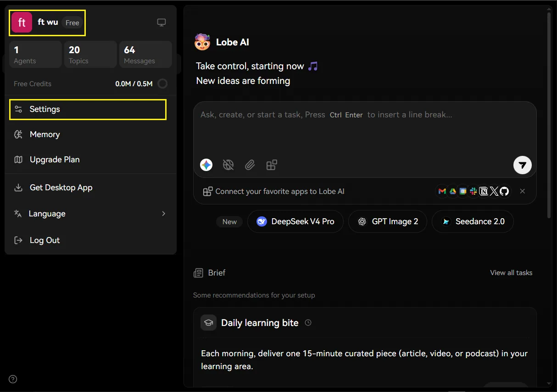The height and width of the screenshot is (392, 557).
Task: Click the Free plan badge
Action: (x=72, y=22)
